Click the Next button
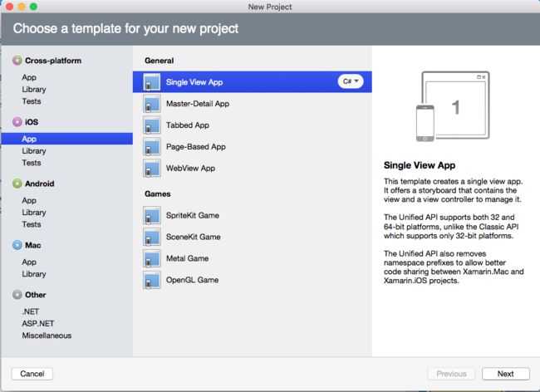This screenshot has width=540, height=392. pos(506,374)
